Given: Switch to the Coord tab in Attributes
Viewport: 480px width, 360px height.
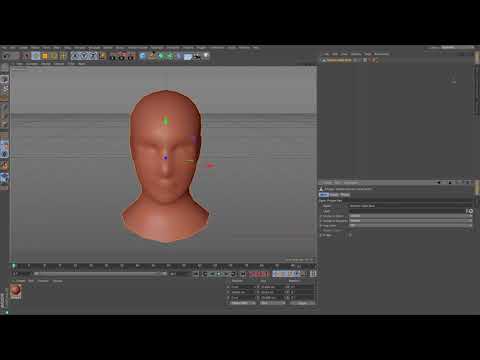Looking at the screenshot, I should tap(334, 194).
